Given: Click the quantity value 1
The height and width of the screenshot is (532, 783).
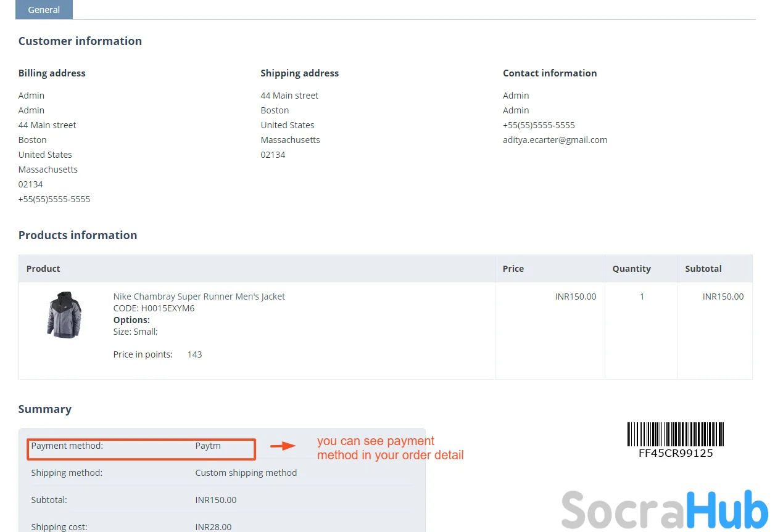Looking at the screenshot, I should 642,297.
